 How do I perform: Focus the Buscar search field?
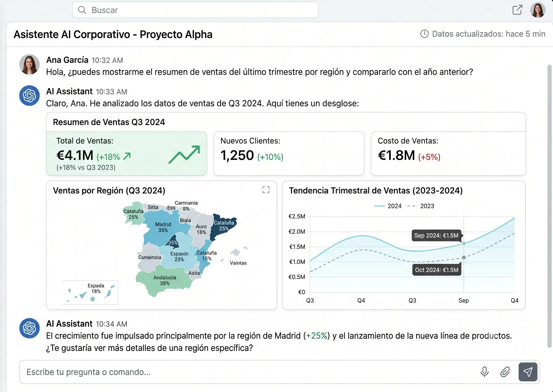click(195, 10)
